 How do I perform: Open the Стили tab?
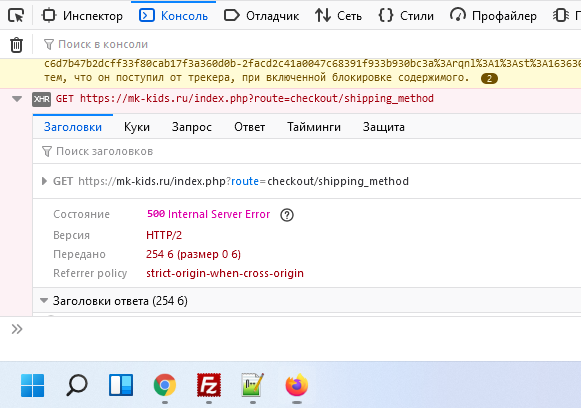click(x=406, y=16)
